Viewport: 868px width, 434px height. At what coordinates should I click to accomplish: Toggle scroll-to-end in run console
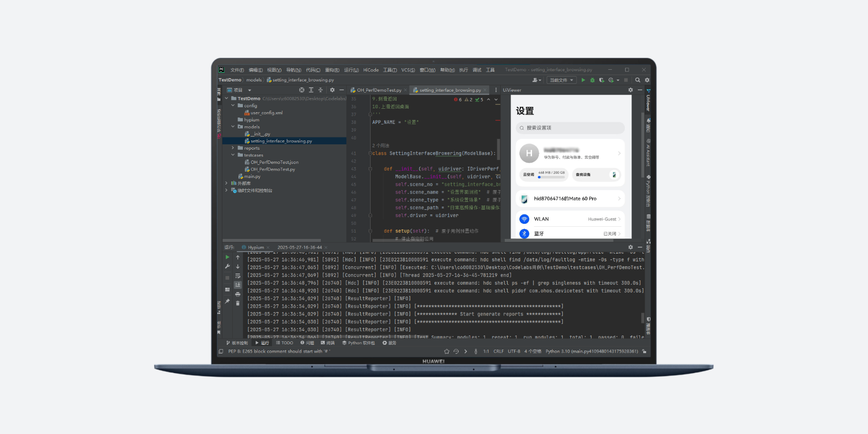coord(237,285)
